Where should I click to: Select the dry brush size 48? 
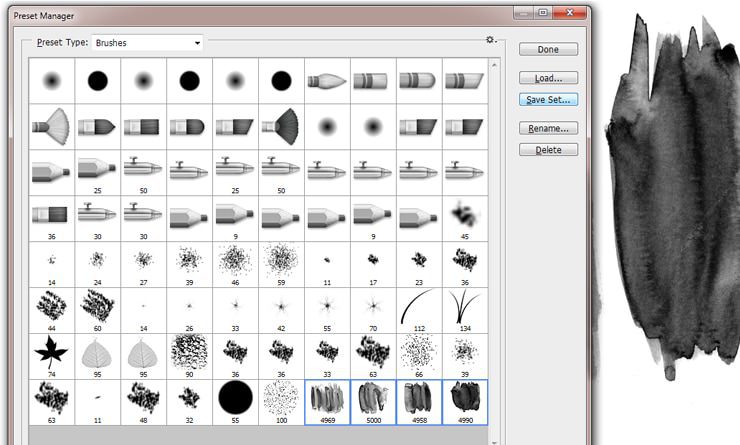point(143,402)
